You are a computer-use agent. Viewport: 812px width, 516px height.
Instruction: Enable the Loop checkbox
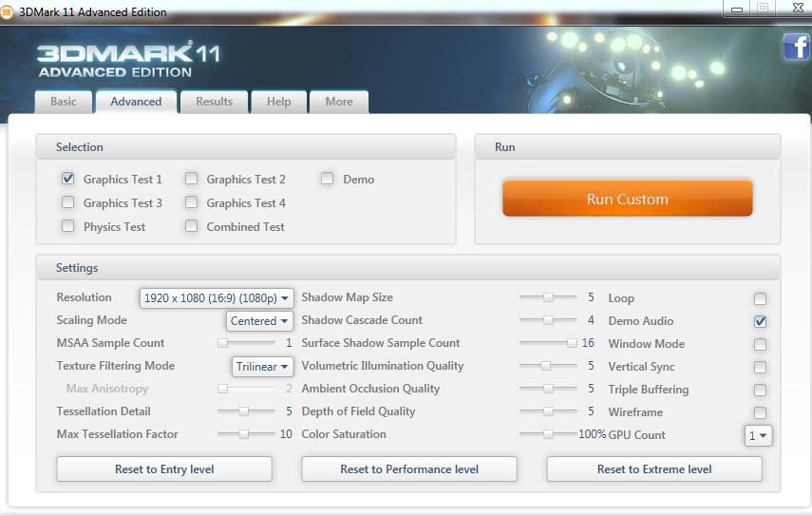click(x=760, y=299)
